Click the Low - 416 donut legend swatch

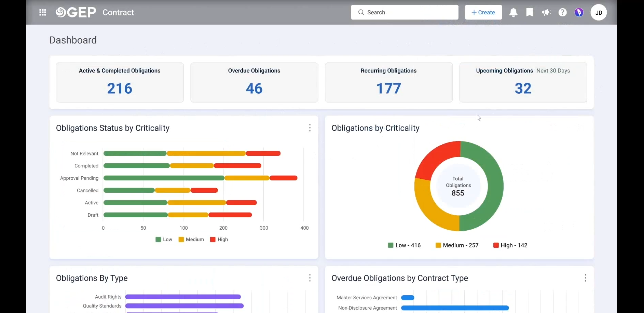point(391,245)
